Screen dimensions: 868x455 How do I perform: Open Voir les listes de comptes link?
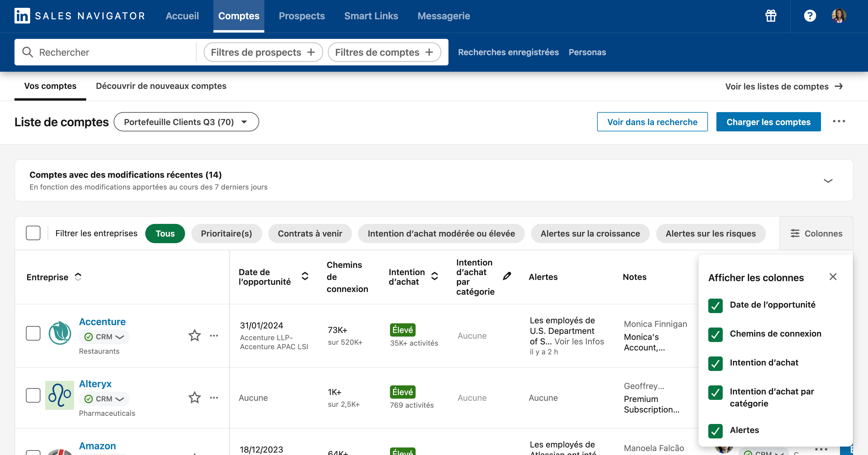click(784, 86)
